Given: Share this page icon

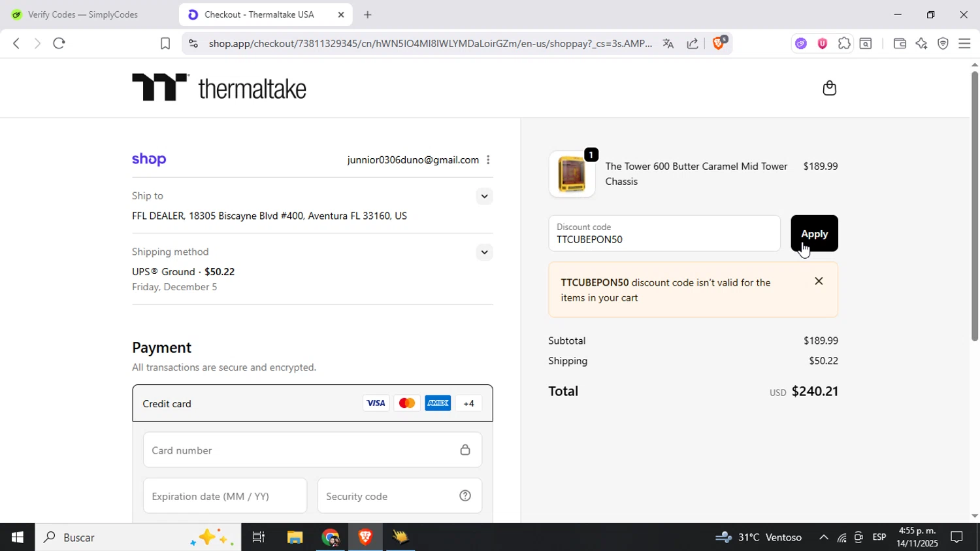Looking at the screenshot, I should click(693, 44).
